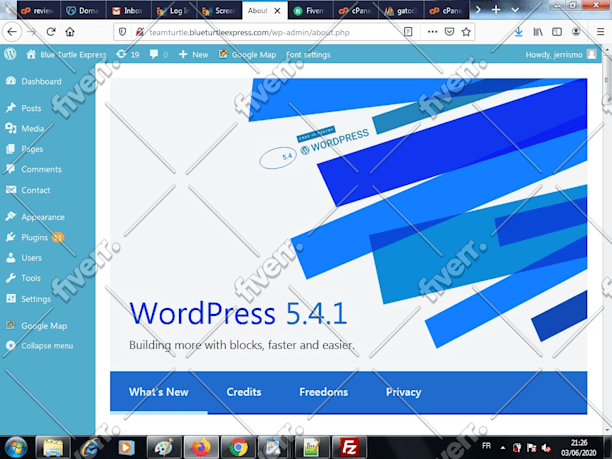This screenshot has width=612, height=459.
Task: Switch to the Domains browser tab
Action: click(83, 11)
